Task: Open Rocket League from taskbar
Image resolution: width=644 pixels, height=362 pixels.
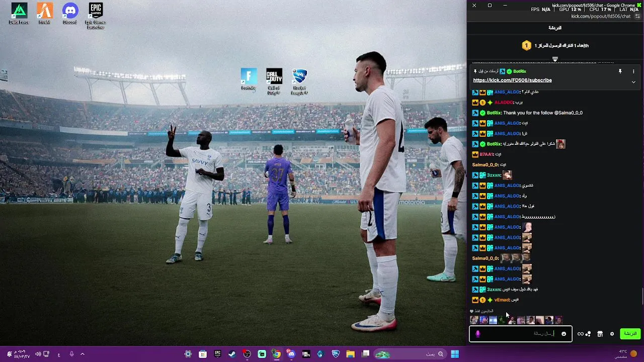Action: 336,354
